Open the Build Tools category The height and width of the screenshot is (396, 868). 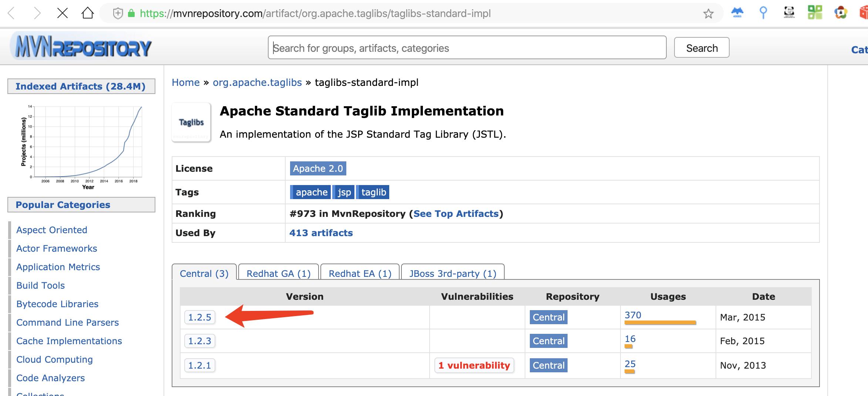tap(40, 285)
